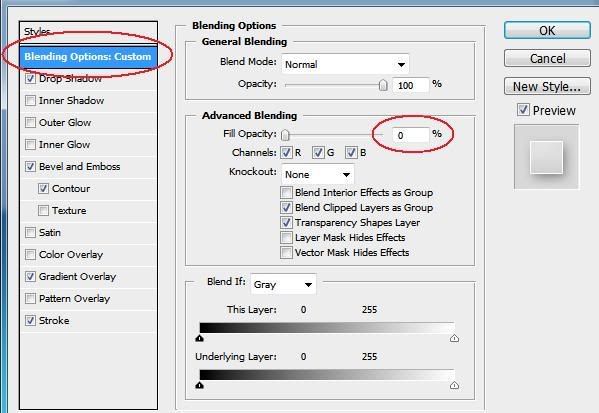Toggle the R channel checkbox
The image size is (599, 413).
pos(286,153)
